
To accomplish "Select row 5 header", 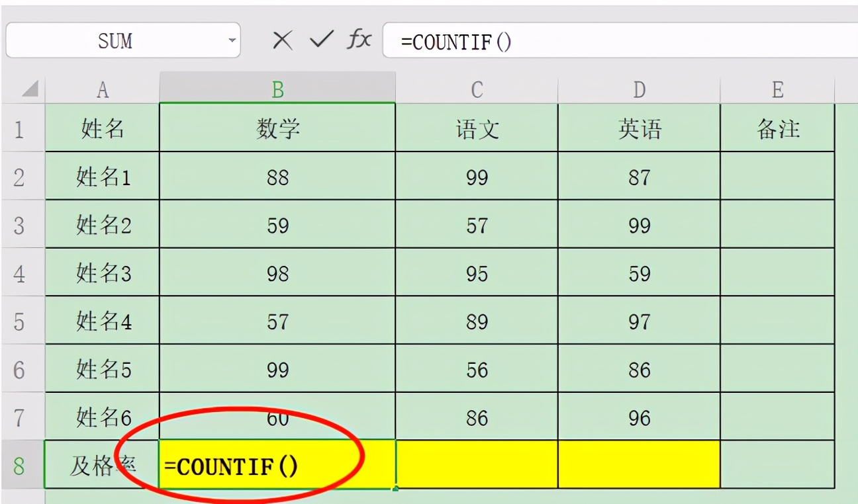I will click(x=23, y=321).
